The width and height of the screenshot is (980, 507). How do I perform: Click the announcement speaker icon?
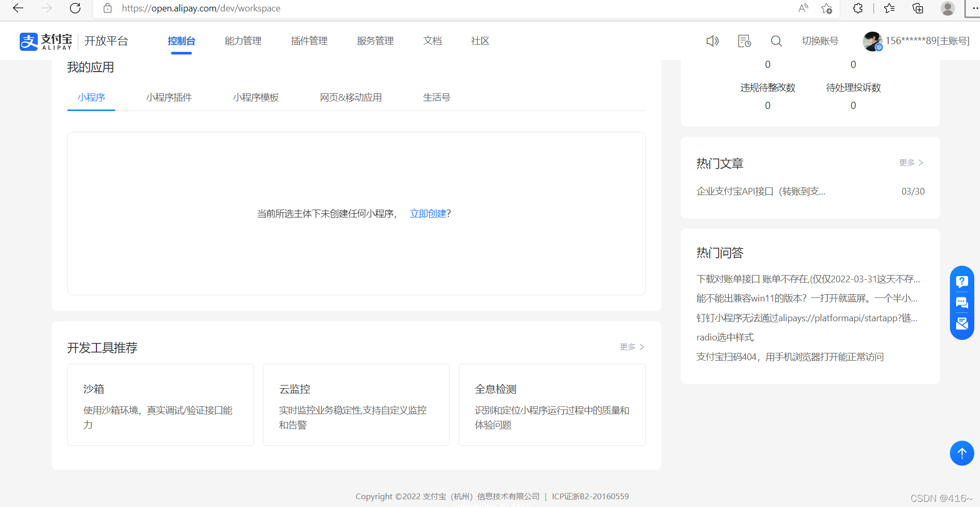(712, 41)
